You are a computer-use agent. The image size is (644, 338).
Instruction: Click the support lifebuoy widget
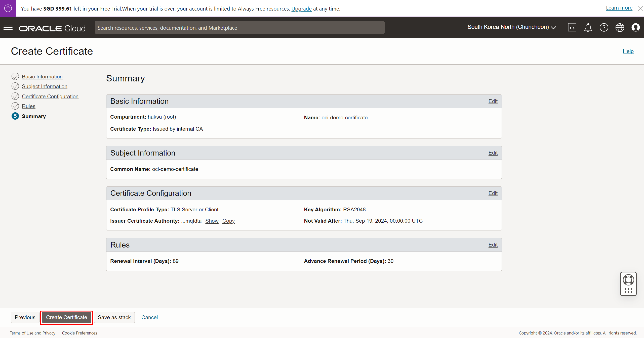point(628,280)
